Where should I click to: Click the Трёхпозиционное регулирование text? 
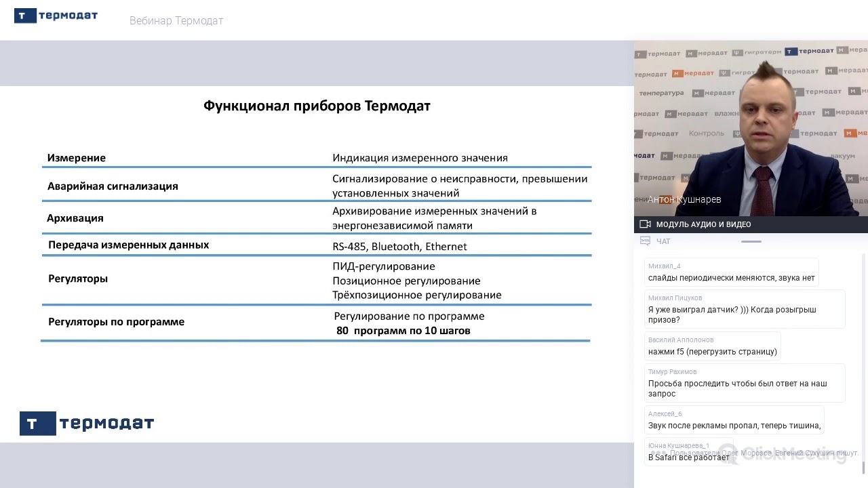417,295
